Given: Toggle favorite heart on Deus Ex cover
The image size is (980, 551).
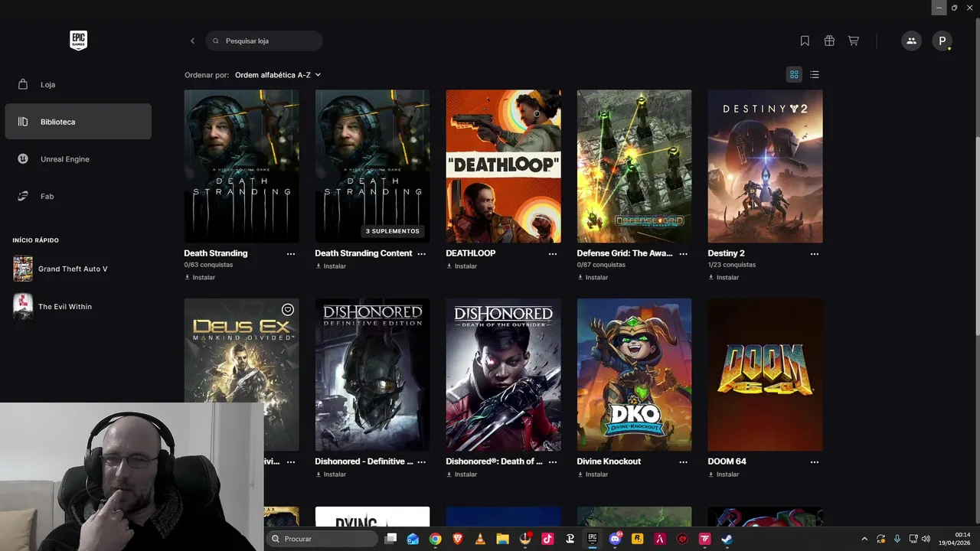Looking at the screenshot, I should (x=288, y=310).
